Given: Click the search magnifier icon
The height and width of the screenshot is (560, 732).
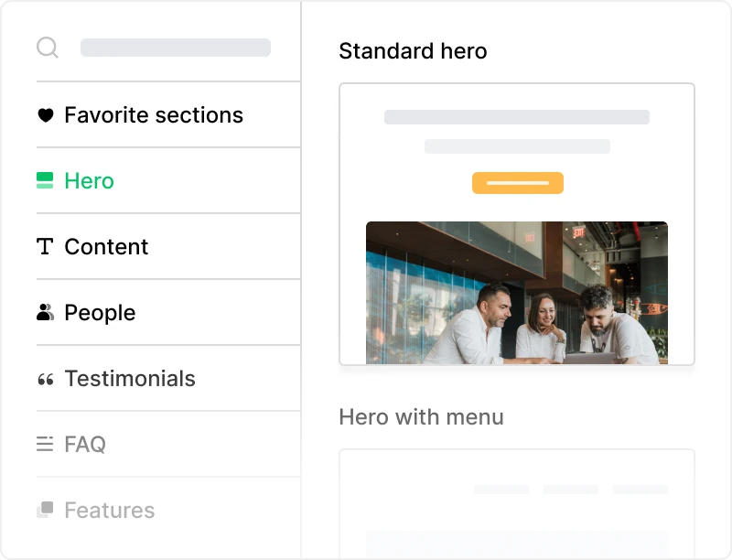Looking at the screenshot, I should click(48, 48).
